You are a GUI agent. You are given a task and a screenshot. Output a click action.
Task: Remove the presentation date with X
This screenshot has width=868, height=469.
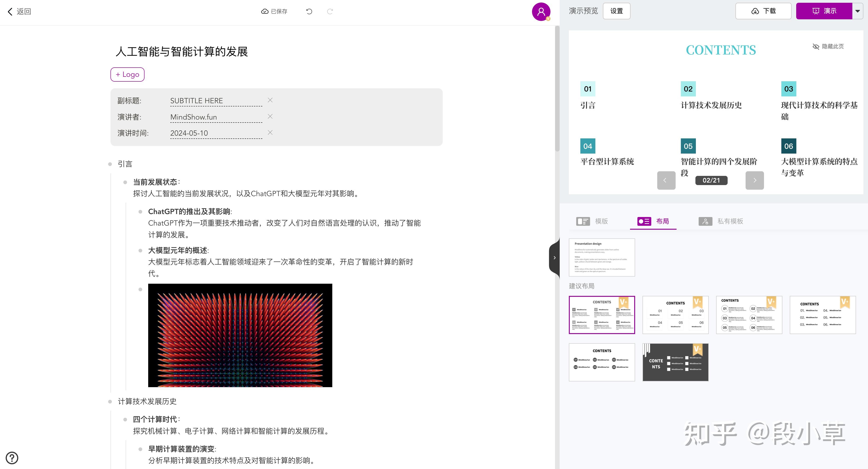(270, 132)
